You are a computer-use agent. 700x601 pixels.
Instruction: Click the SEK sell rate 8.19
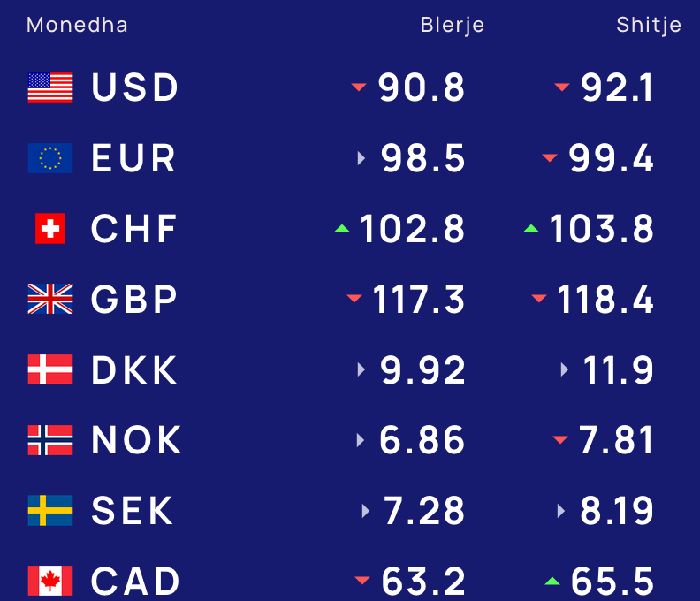617,511
